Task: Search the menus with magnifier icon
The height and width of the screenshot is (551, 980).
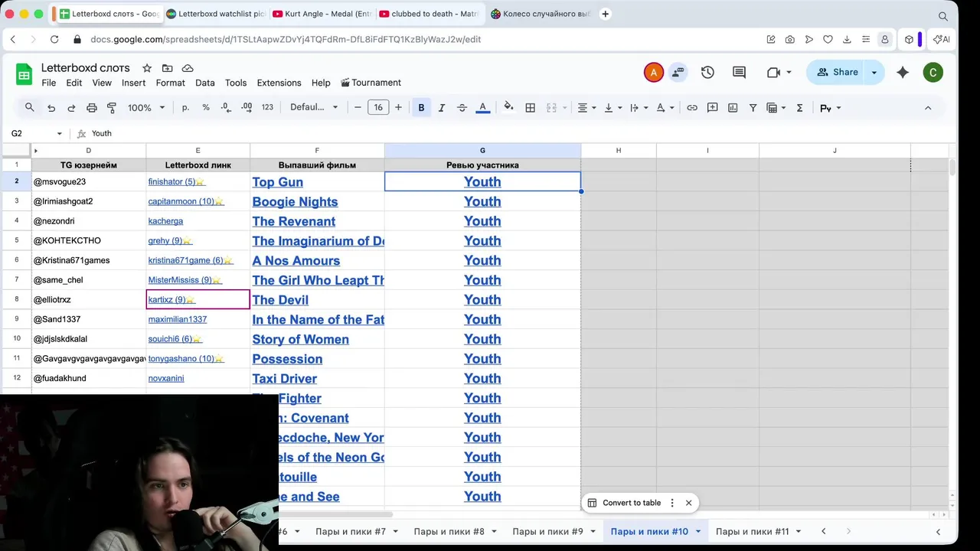Action: click(x=29, y=108)
